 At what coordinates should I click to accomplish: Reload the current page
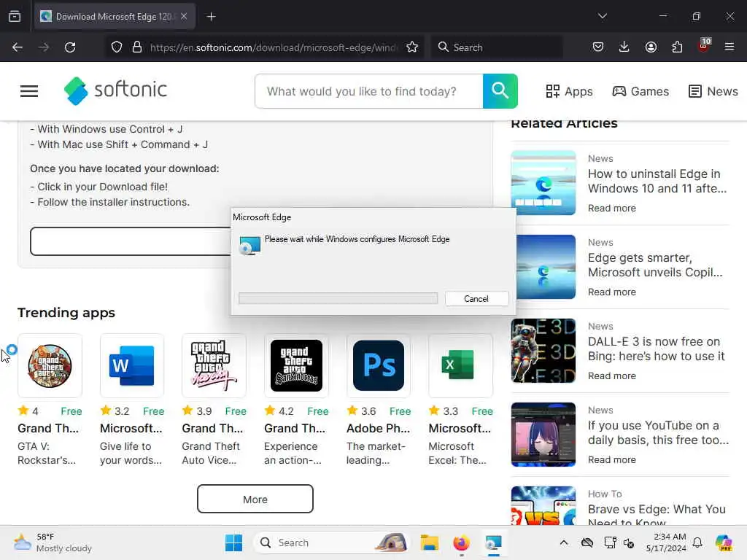[x=70, y=47]
